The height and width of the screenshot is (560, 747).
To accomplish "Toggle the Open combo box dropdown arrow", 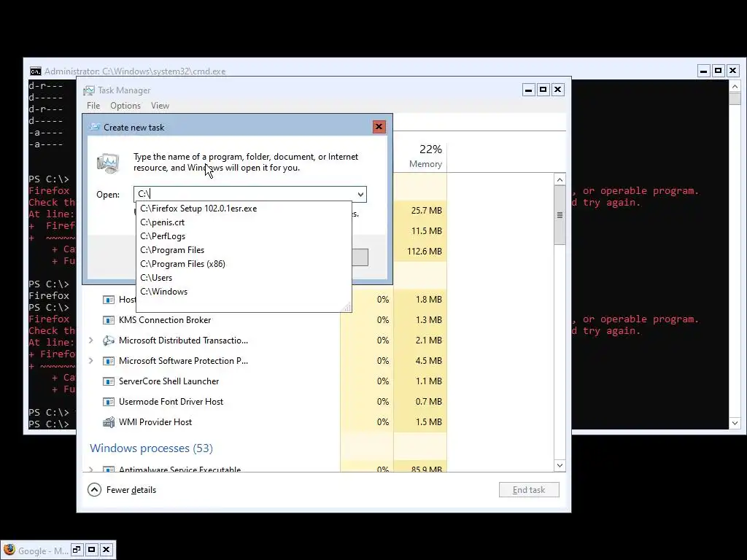I will pyautogui.click(x=360, y=194).
